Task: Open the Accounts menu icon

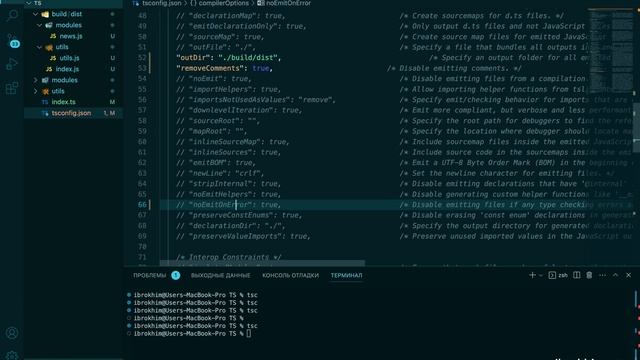Action: 12,333
